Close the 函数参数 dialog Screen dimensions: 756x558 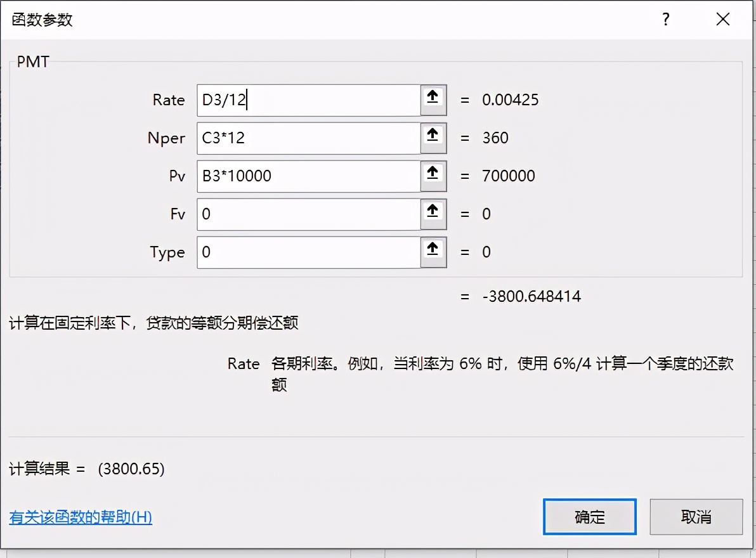pyautogui.click(x=723, y=19)
